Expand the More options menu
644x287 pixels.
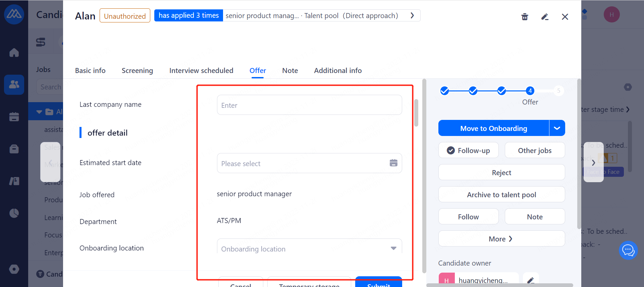tap(501, 239)
